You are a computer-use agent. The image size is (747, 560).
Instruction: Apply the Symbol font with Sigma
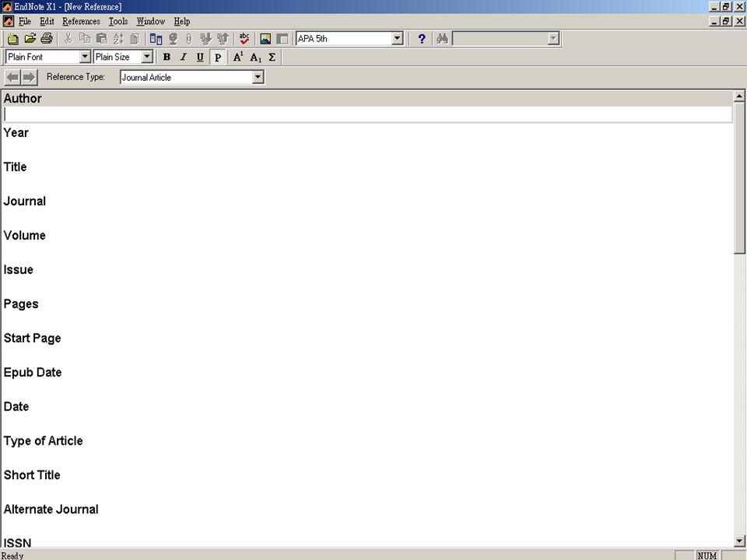point(272,57)
